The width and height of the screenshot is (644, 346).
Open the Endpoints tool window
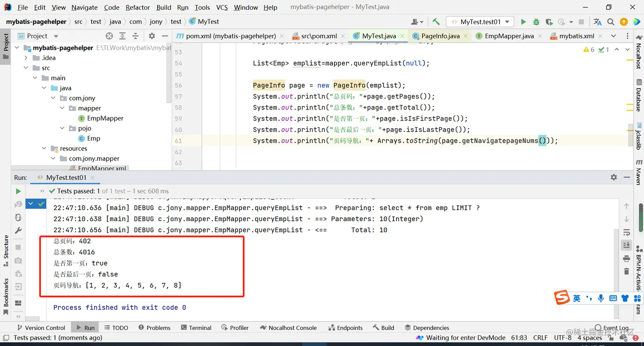(x=345, y=328)
